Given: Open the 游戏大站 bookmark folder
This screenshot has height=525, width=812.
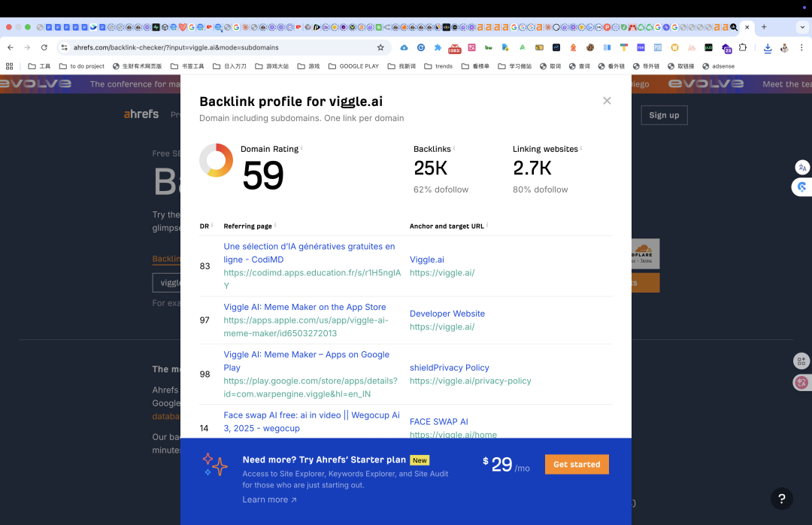Looking at the screenshot, I should point(272,66).
